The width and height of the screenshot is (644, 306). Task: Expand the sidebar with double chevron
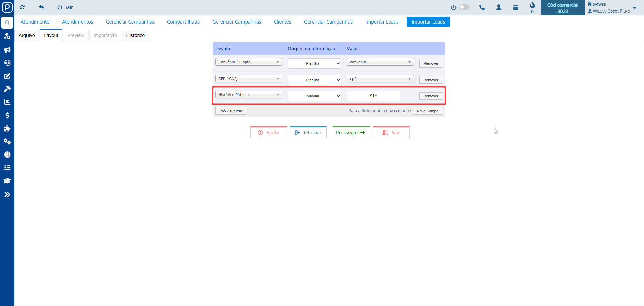pos(7,194)
